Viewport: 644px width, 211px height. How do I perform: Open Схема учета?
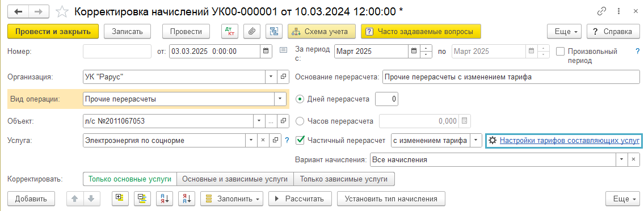[322, 31]
